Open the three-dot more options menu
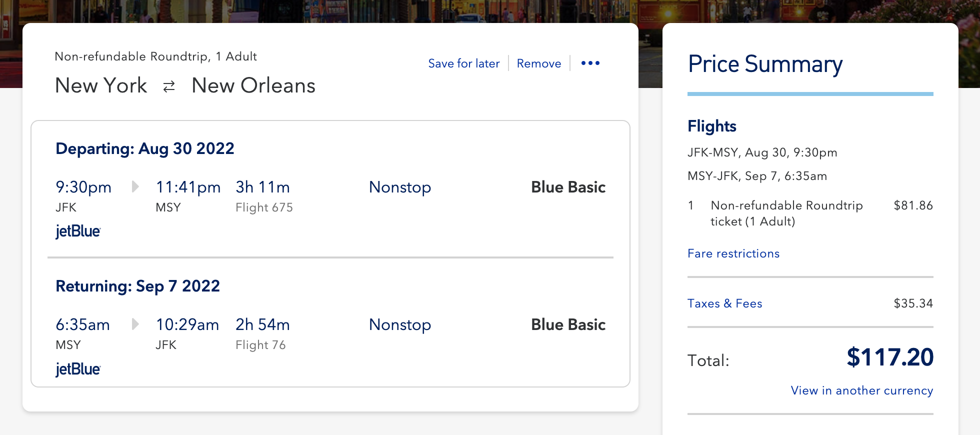This screenshot has width=980, height=435. 590,63
